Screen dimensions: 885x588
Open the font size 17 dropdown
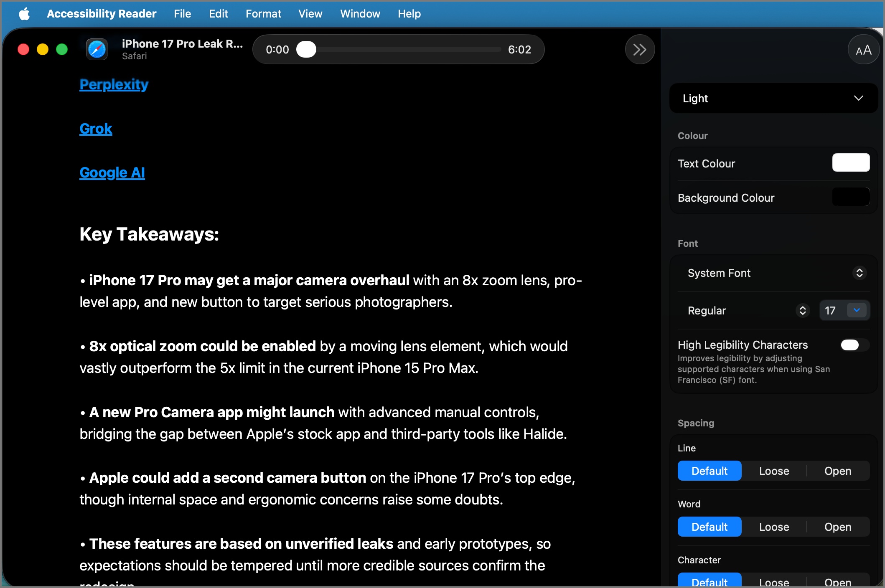coord(857,310)
